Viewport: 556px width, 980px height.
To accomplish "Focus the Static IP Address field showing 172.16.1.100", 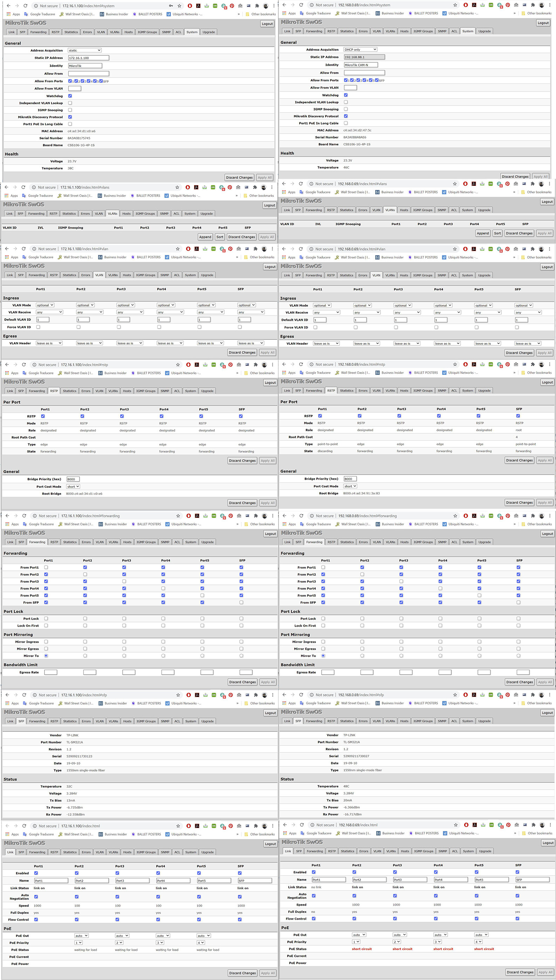I will click(x=89, y=58).
